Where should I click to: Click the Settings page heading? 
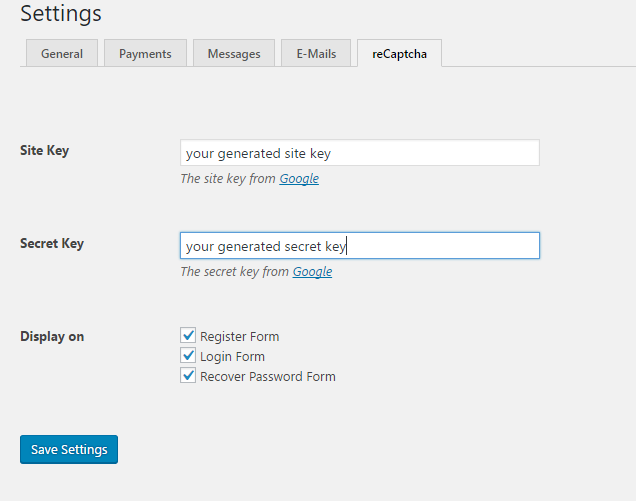[x=61, y=14]
